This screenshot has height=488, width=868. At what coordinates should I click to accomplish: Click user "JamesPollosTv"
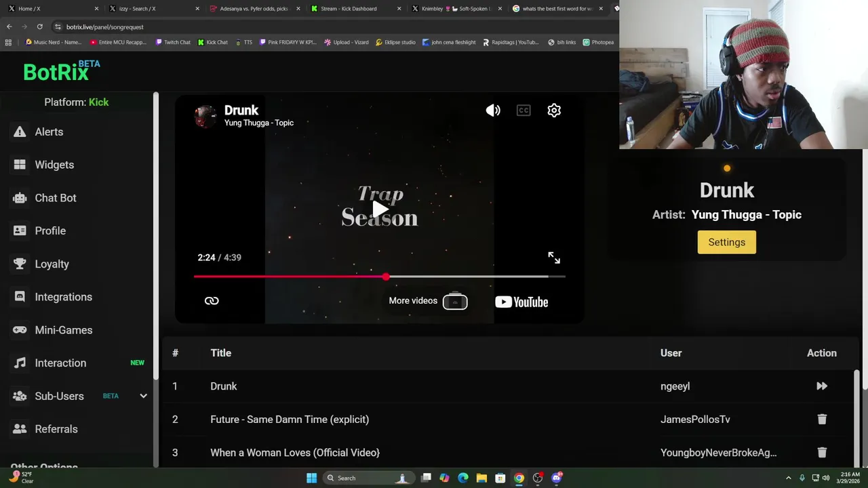[x=695, y=420]
